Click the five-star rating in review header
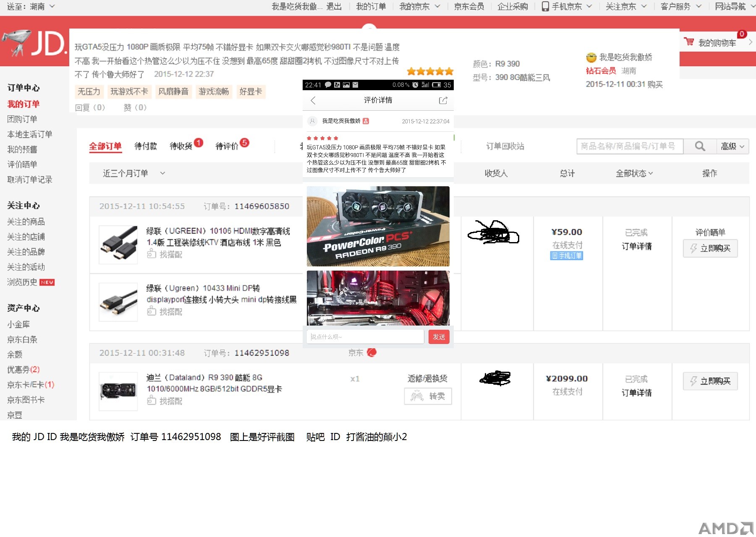The width and height of the screenshot is (756, 537). click(430, 71)
